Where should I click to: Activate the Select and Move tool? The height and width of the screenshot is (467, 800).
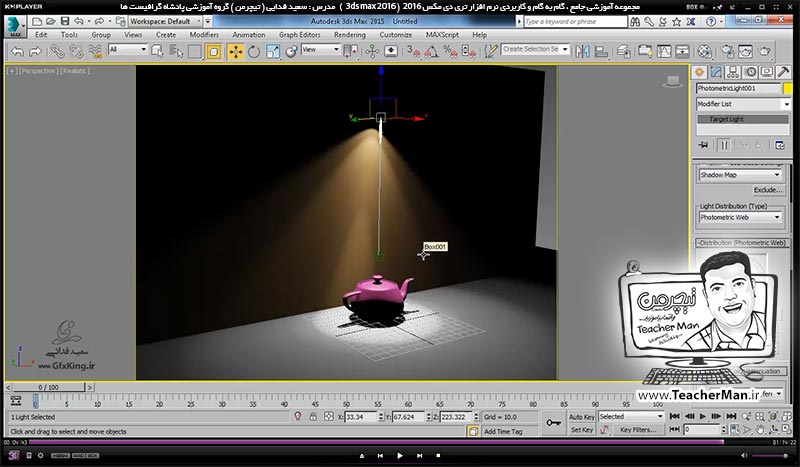pyautogui.click(x=235, y=52)
